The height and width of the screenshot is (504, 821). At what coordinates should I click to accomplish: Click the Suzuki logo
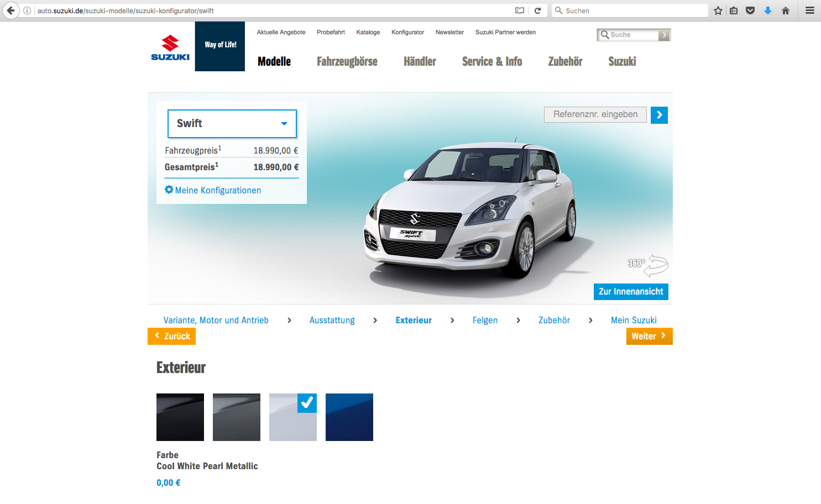click(x=170, y=48)
